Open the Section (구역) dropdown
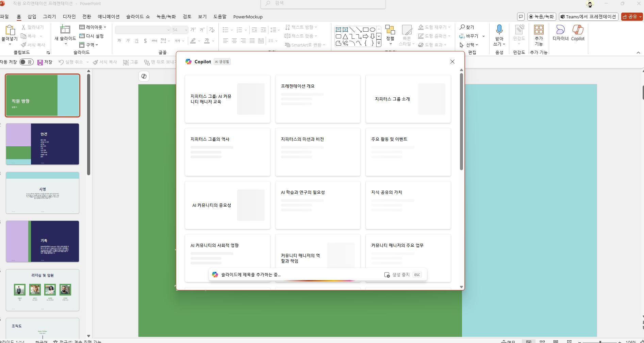Image resolution: width=644 pixels, height=343 pixels. (89, 45)
